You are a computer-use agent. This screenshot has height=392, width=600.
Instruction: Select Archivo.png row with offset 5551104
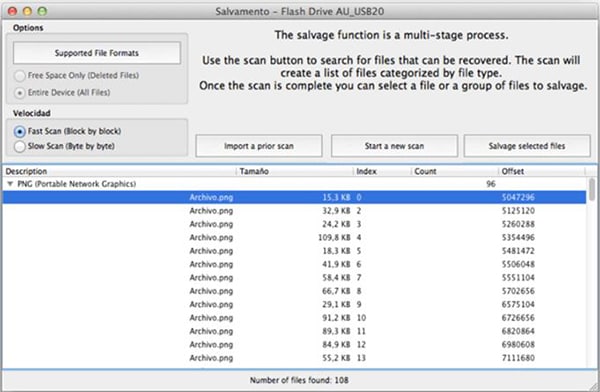294,278
